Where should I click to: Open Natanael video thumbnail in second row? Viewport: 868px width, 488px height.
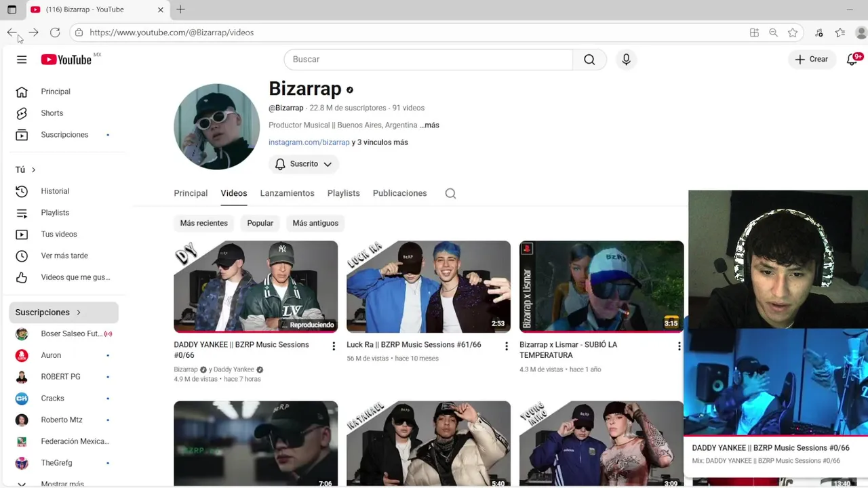(x=429, y=444)
